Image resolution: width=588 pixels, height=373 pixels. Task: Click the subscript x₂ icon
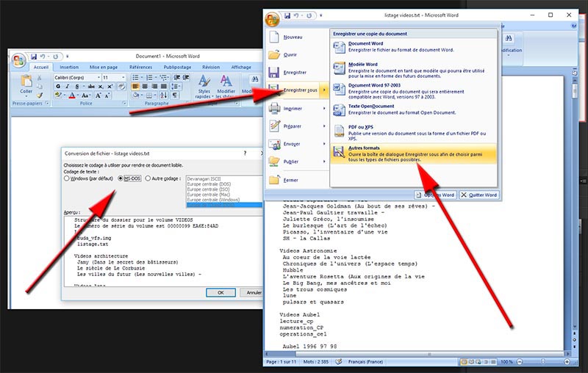pyautogui.click(x=101, y=87)
